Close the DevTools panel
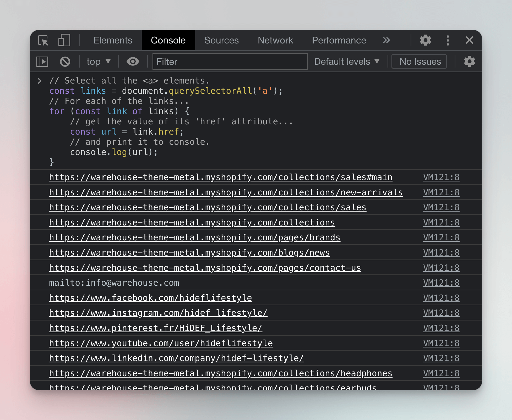 (x=469, y=40)
